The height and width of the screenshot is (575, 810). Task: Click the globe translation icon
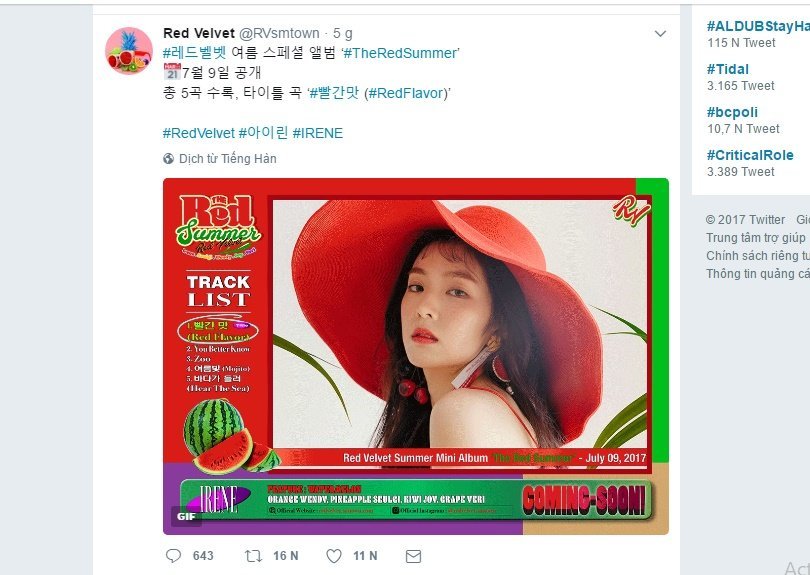pyautogui.click(x=168, y=159)
